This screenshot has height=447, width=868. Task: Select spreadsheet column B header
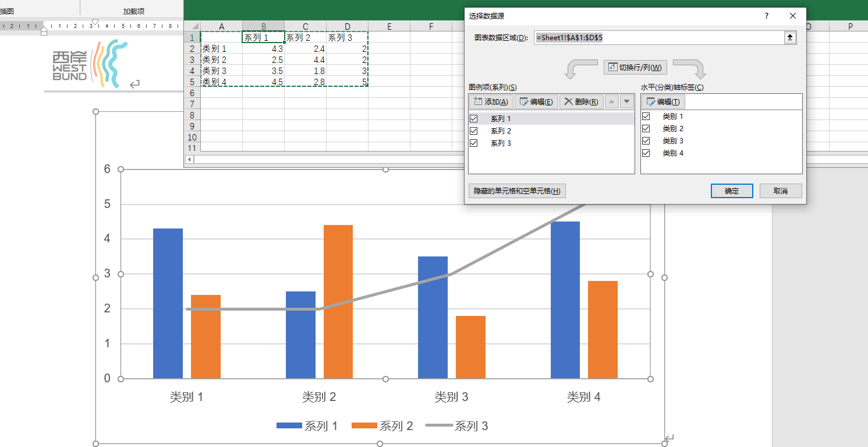[x=263, y=27]
